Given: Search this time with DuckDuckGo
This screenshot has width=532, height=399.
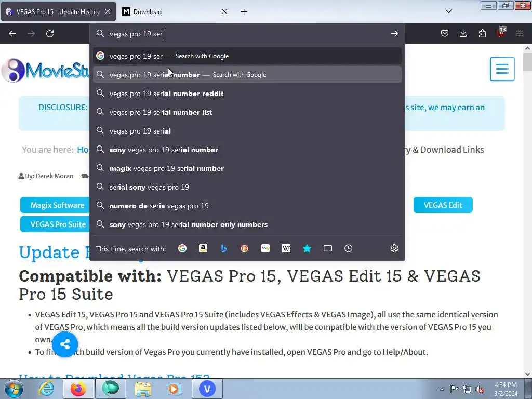Looking at the screenshot, I should [x=244, y=249].
